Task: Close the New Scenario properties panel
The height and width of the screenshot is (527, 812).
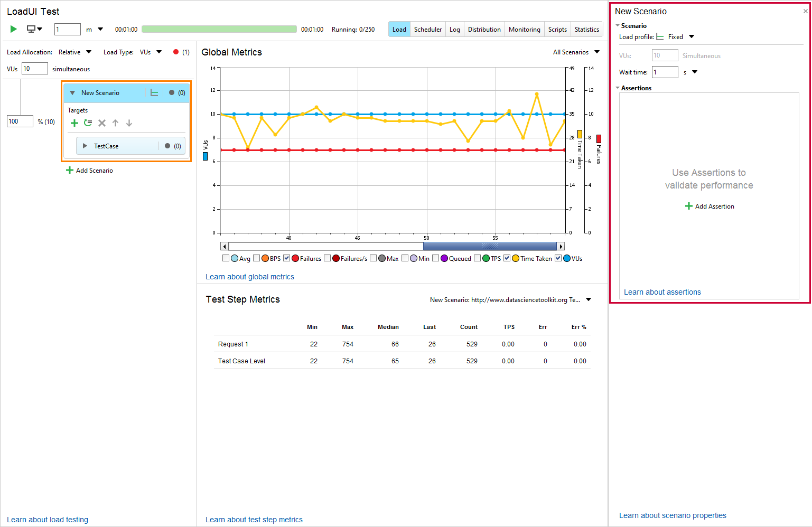Action: pyautogui.click(x=805, y=11)
